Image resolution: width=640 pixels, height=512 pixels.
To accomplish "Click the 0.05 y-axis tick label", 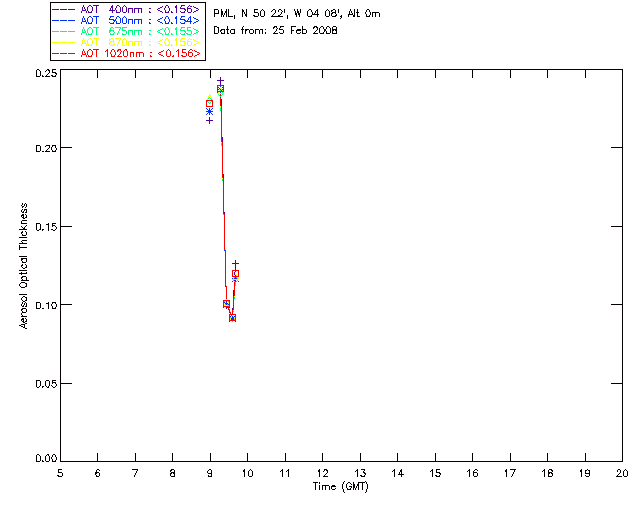I will (46, 383).
